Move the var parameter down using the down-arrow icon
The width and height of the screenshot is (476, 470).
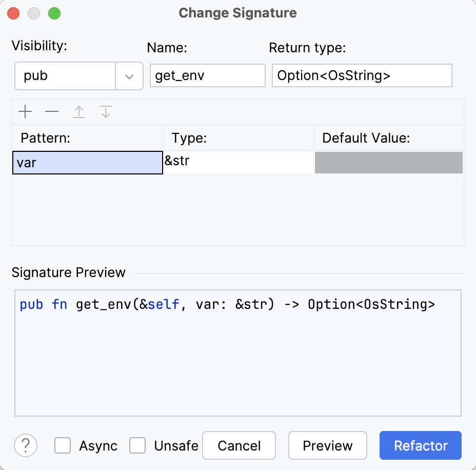pyautogui.click(x=105, y=111)
